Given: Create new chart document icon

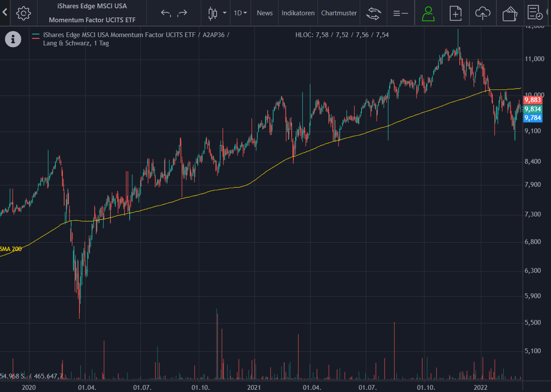Looking at the screenshot, I should point(455,13).
